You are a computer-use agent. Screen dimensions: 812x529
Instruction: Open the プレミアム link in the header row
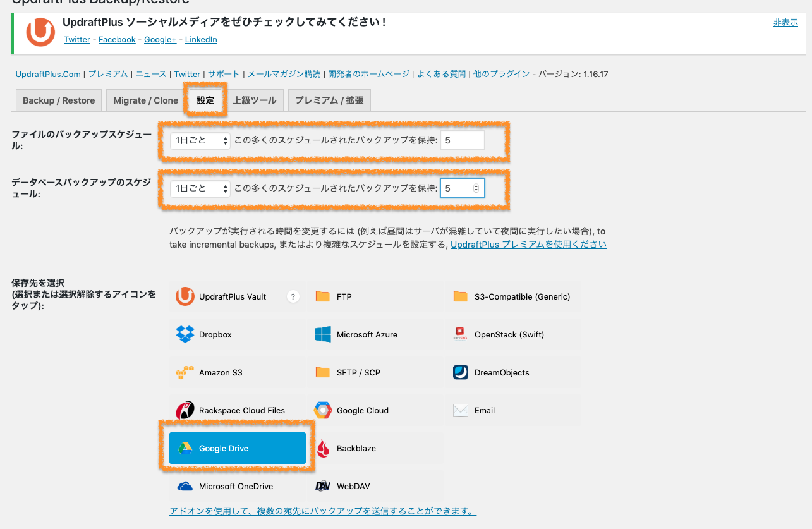tap(108, 74)
